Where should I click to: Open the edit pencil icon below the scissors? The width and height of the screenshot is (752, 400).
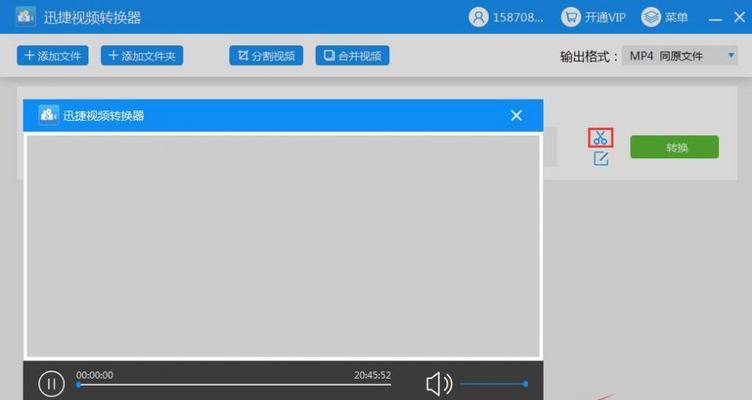click(x=600, y=158)
